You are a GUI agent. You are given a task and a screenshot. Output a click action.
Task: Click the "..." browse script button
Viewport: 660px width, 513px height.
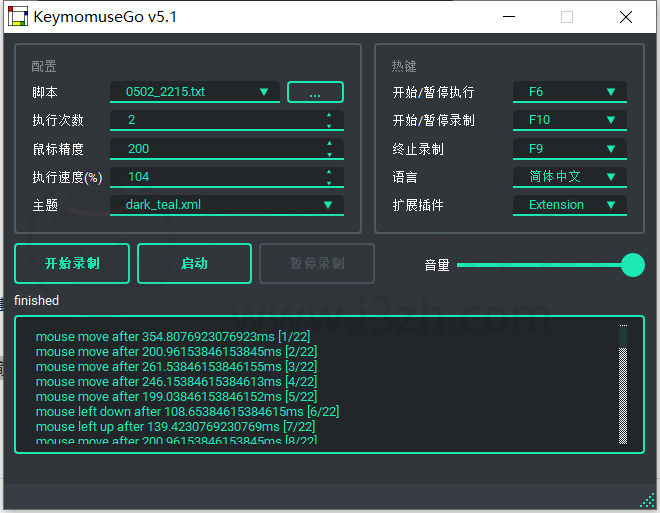point(315,92)
